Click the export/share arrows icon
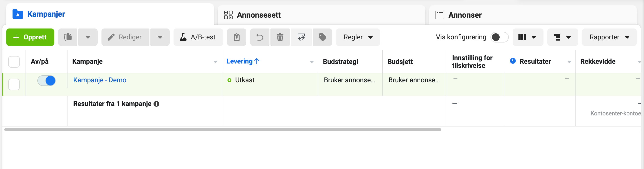The width and height of the screenshot is (644, 169). tap(301, 37)
